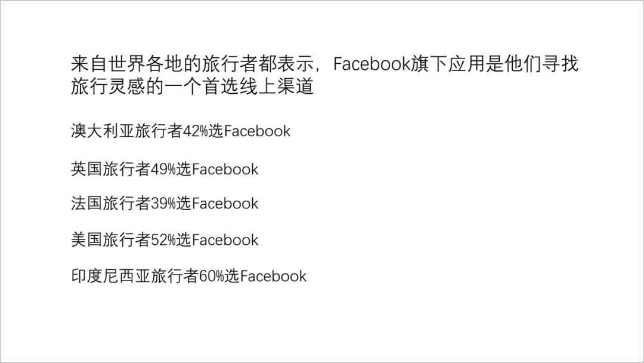Select the 印度尼西亚旅行者 line of text

188,276
